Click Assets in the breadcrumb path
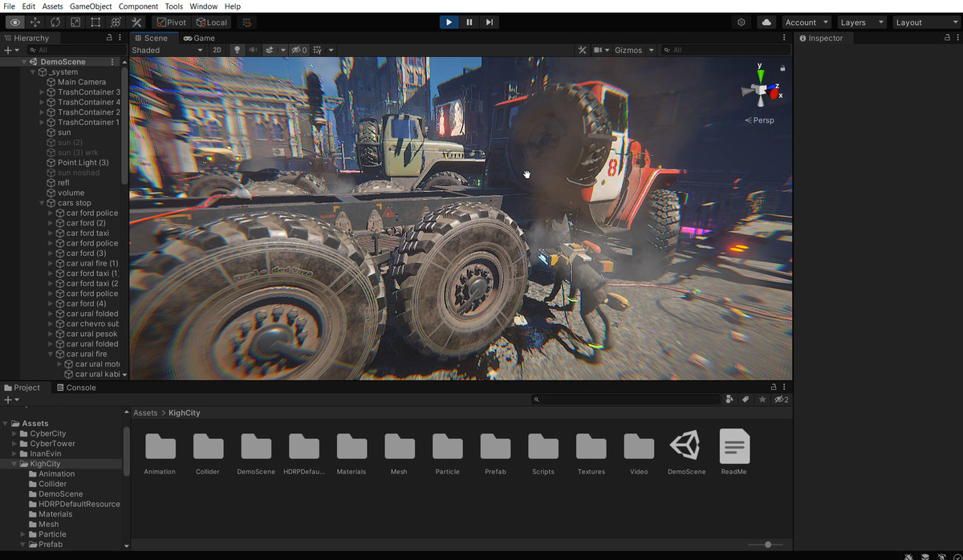The image size is (963, 560). 145,413
